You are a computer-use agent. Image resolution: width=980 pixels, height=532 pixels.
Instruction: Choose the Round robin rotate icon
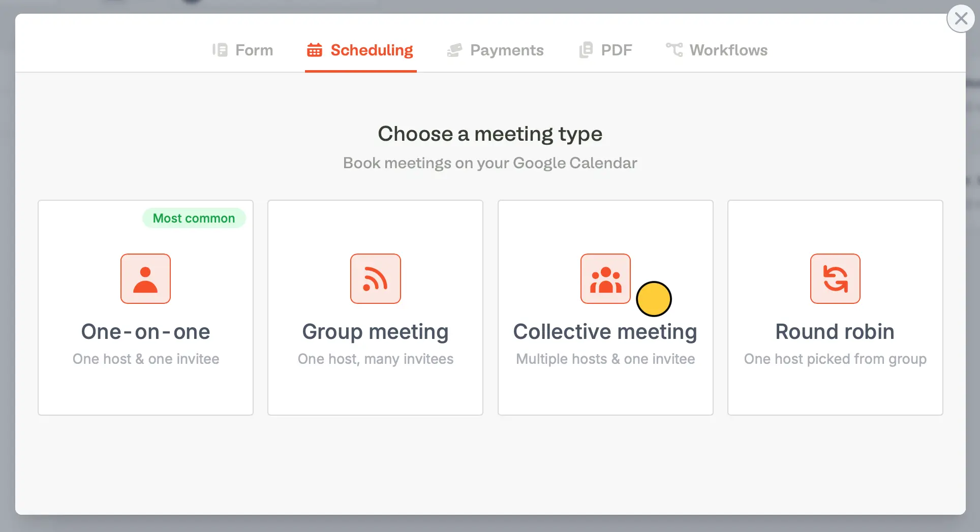coord(835,278)
